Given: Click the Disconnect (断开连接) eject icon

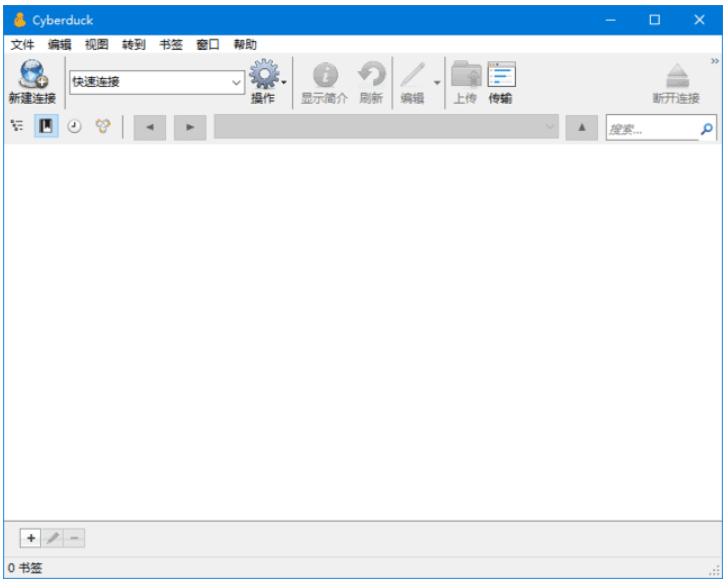Looking at the screenshot, I should 677,75.
